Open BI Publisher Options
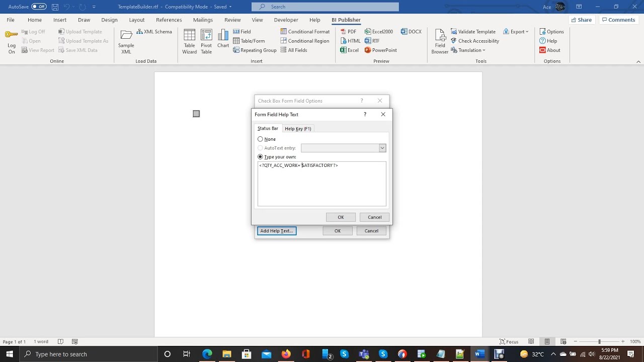This screenshot has width=644, height=362. (551, 32)
